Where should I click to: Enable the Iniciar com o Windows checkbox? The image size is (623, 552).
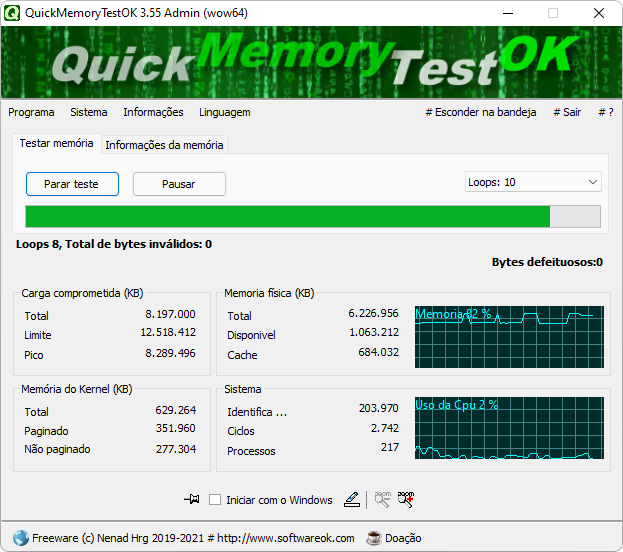[x=215, y=500]
